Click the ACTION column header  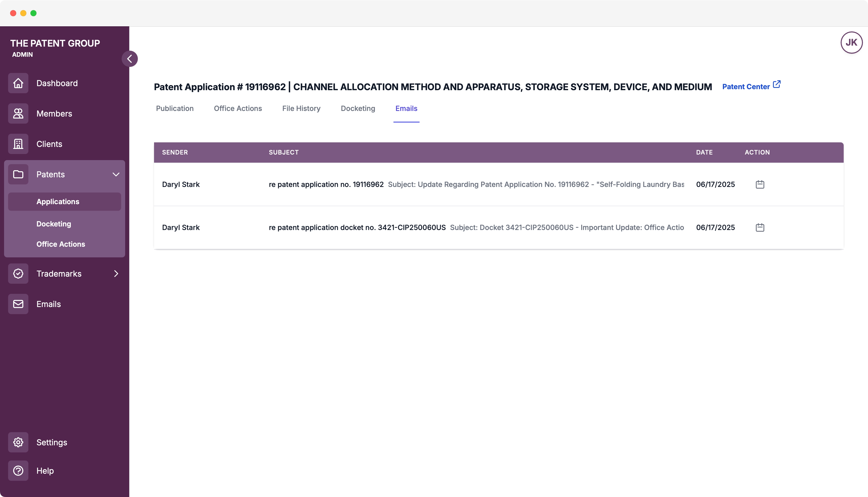757,152
